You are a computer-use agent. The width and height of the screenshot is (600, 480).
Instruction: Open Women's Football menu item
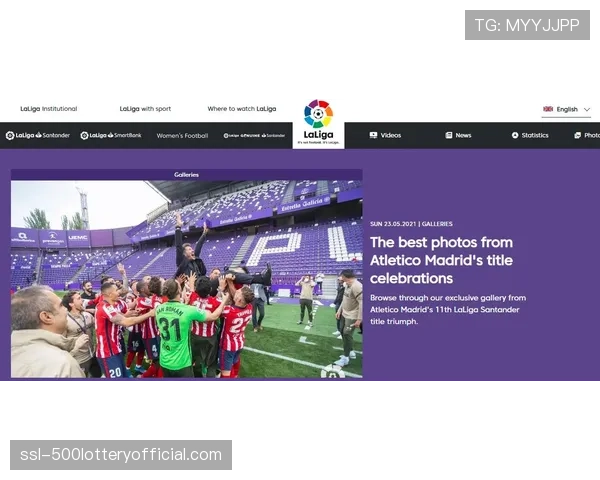click(182, 136)
